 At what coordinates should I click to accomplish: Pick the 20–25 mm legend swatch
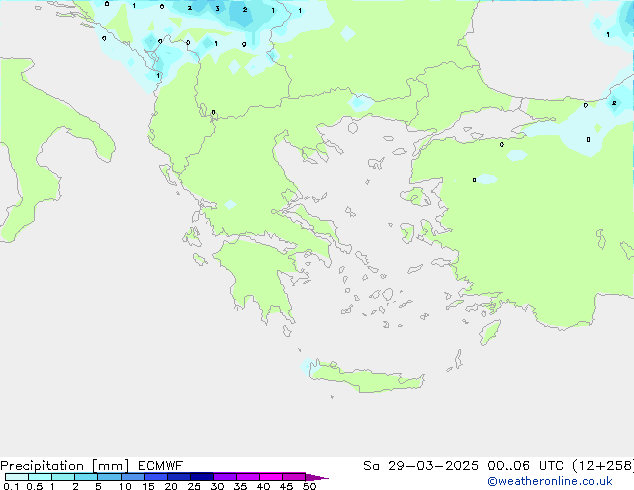(179, 477)
